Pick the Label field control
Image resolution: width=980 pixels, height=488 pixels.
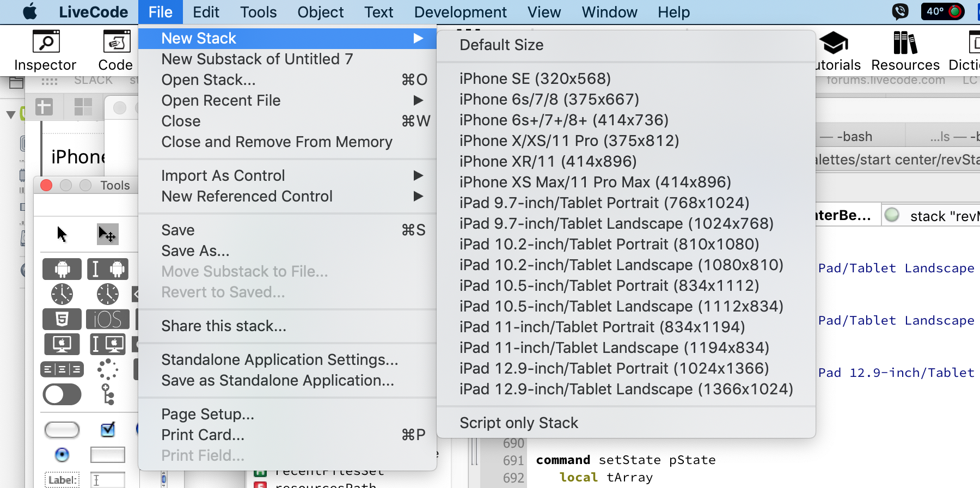click(62, 480)
